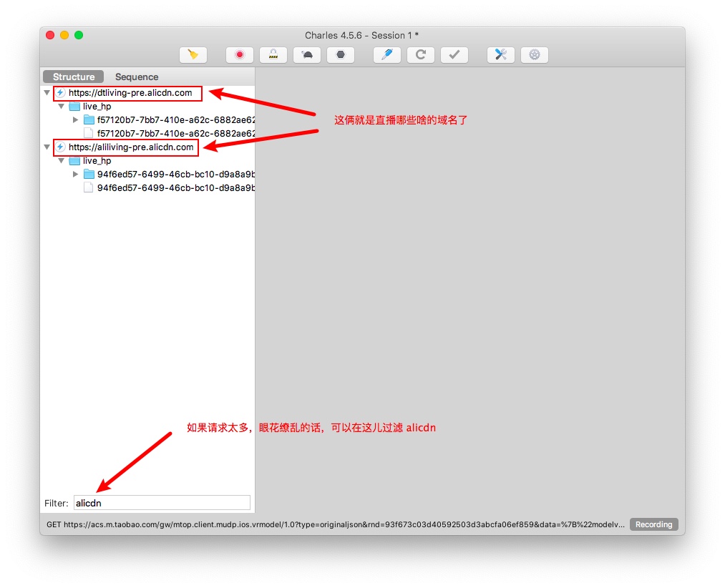This screenshot has width=725, height=588.
Task: Collapse the aliliving-pre.alicdn.com host node
Action: coord(47,147)
